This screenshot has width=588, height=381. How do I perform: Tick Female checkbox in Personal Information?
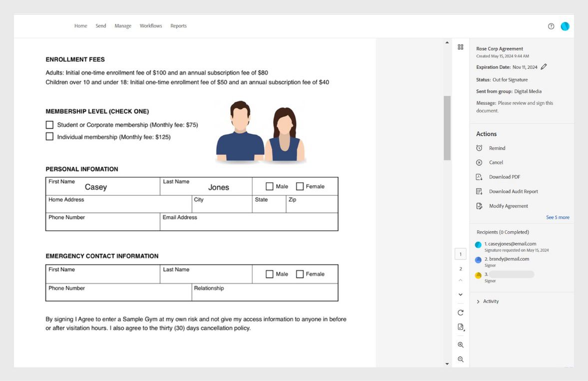(x=300, y=187)
